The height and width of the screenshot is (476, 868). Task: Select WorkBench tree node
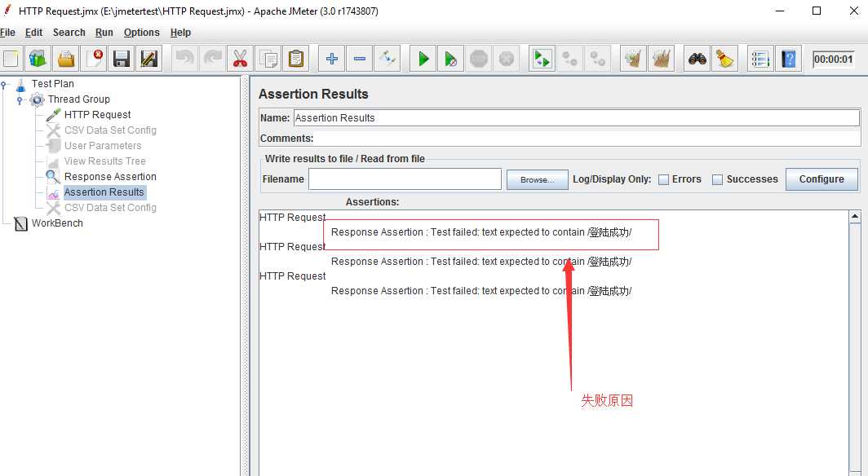coord(57,223)
